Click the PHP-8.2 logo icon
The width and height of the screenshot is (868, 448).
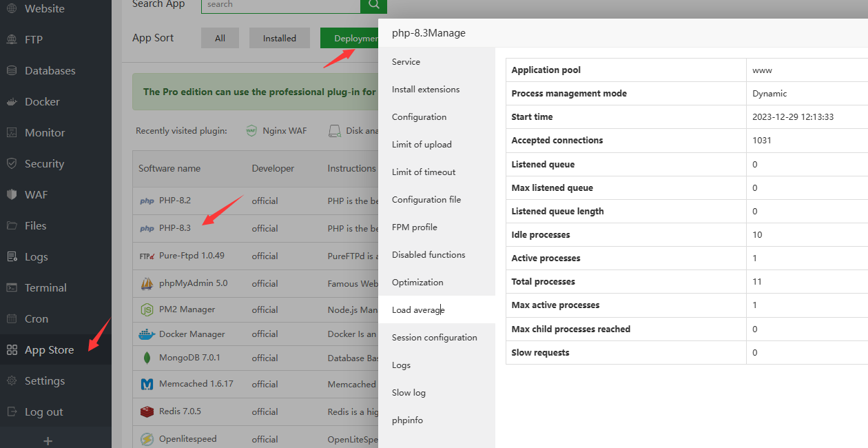pos(147,201)
